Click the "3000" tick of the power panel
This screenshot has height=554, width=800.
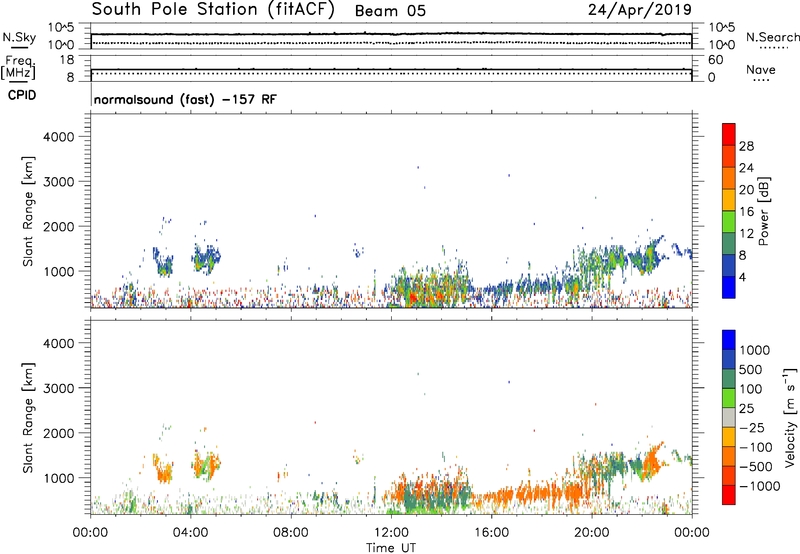coord(59,182)
